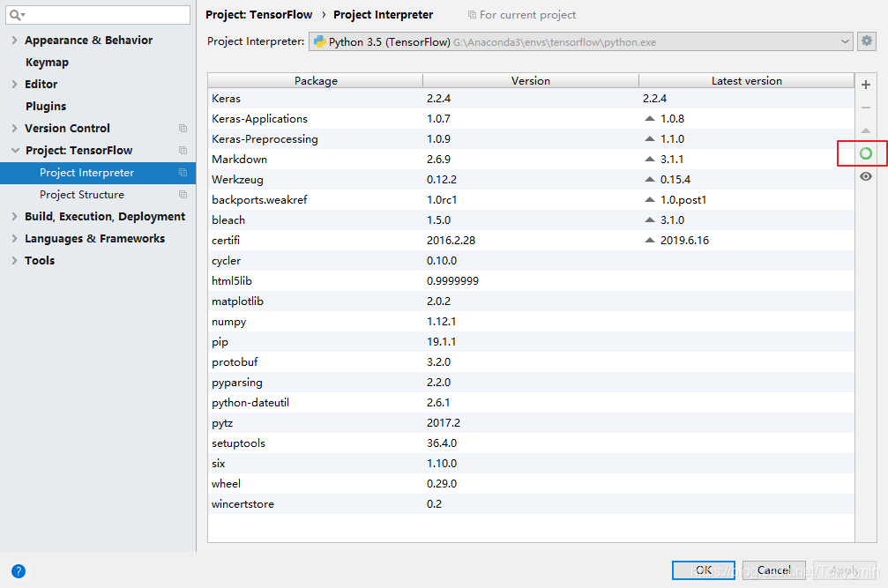Viewport: 888px width, 588px height.
Task: Open the Plugins settings page
Action: [x=46, y=107]
